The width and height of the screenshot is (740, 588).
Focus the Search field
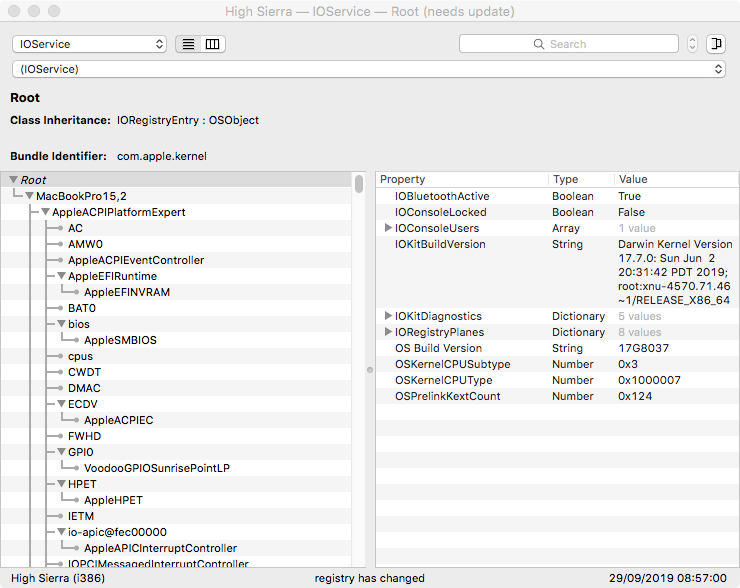coord(569,44)
